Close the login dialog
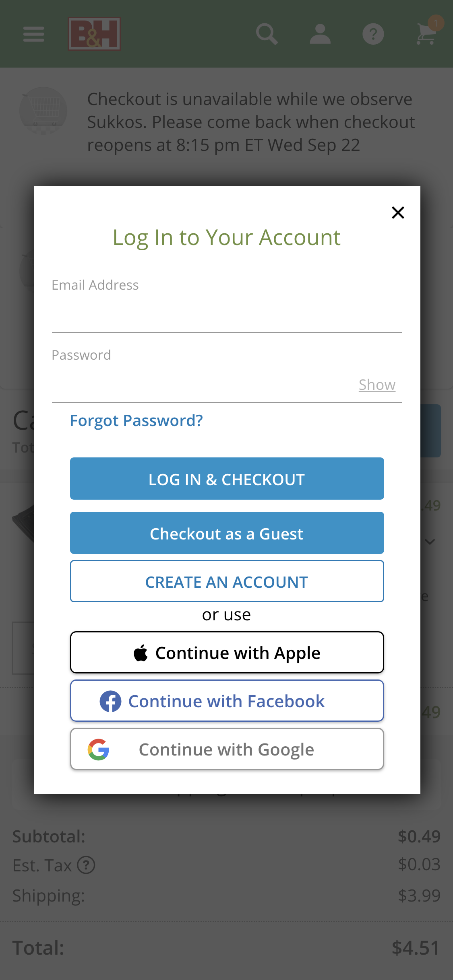The width and height of the screenshot is (453, 980). pos(398,212)
